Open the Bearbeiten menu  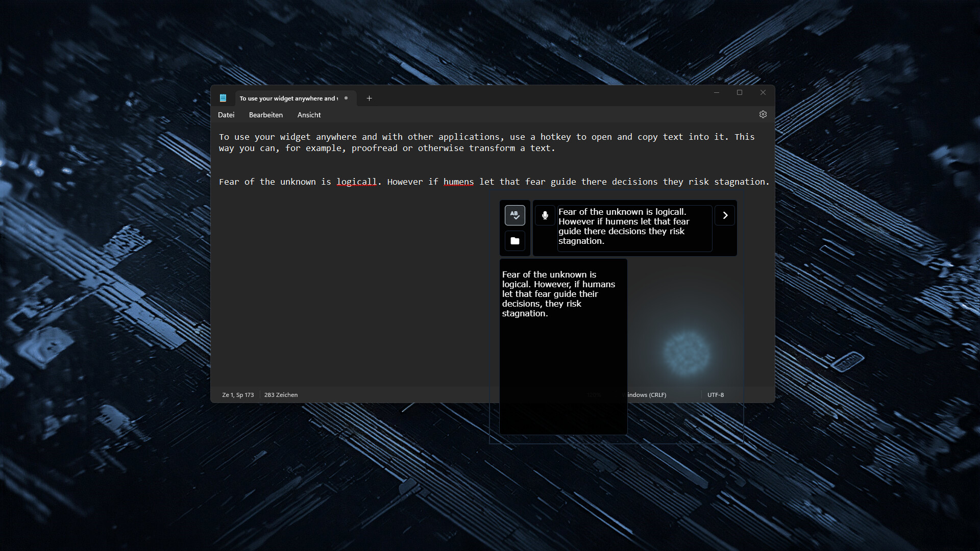click(265, 115)
